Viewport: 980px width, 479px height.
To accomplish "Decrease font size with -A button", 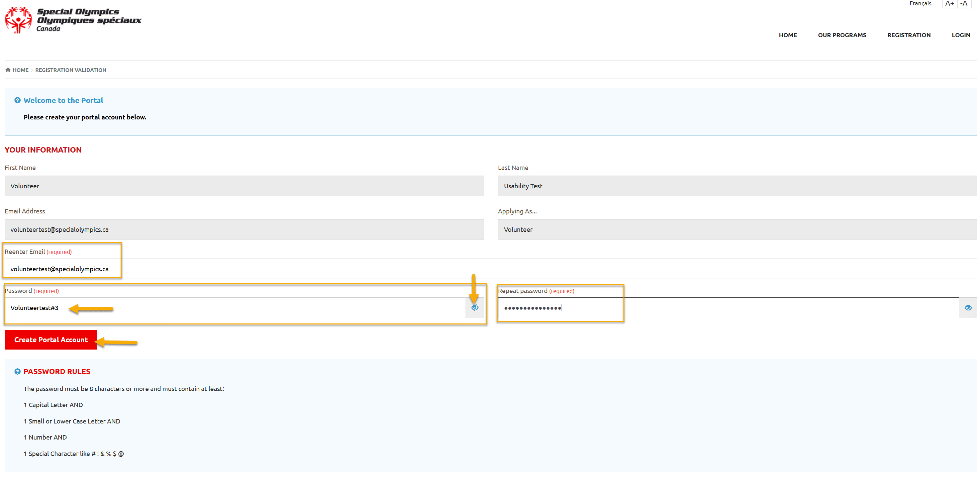I will click(x=964, y=3).
